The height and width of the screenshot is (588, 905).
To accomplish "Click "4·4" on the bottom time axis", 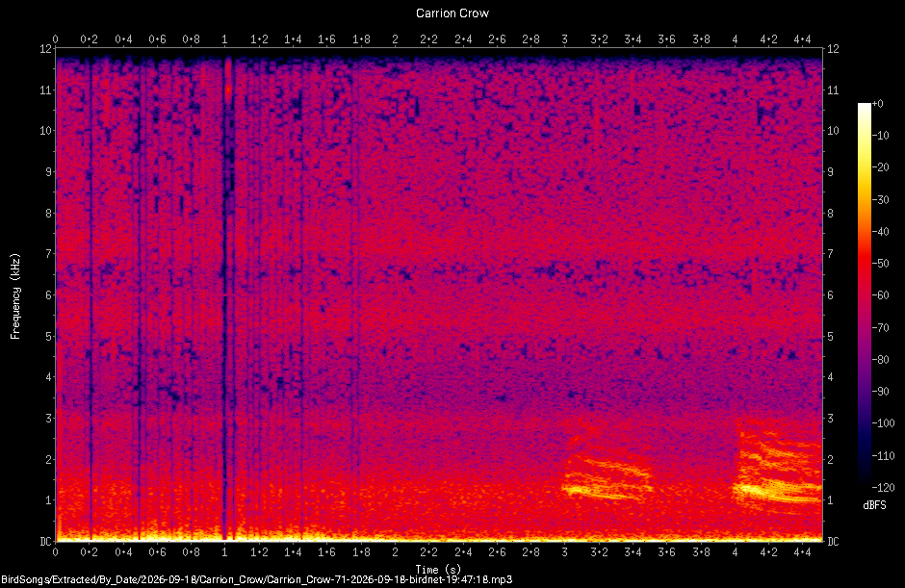I will coord(802,552).
